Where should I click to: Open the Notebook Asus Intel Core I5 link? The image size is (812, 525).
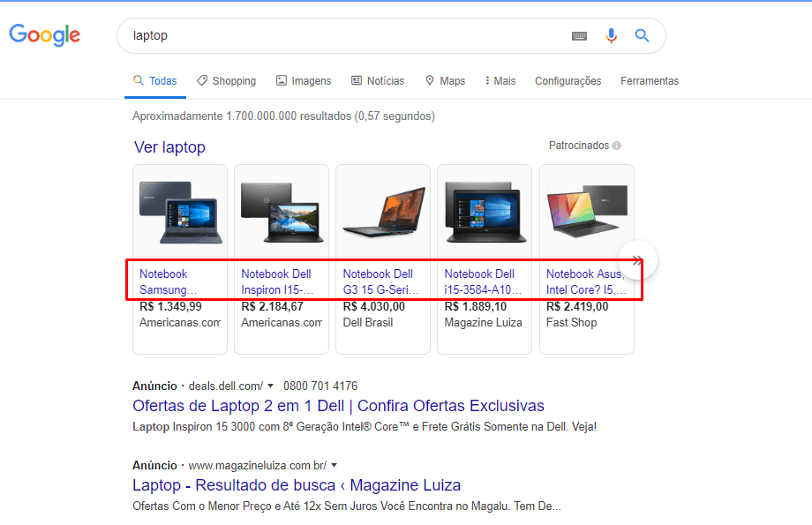pos(586,281)
